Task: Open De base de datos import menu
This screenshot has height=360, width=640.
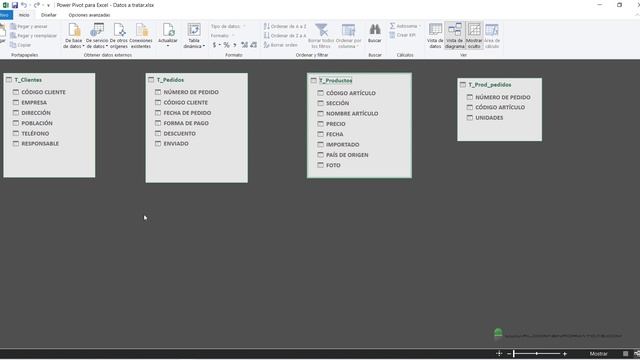Action: point(74,36)
